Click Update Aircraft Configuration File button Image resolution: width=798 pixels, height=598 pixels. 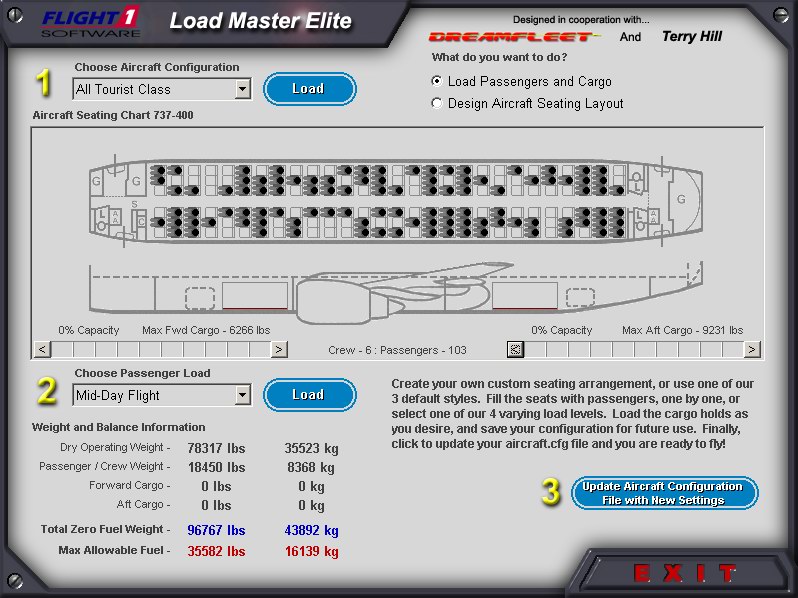(664, 493)
